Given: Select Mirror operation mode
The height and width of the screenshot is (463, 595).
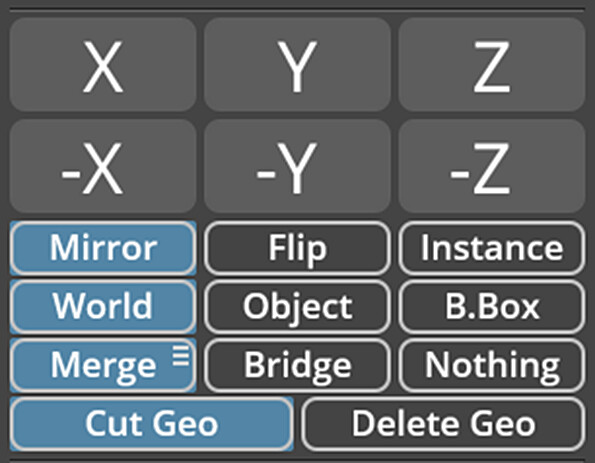Looking at the screenshot, I should pyautogui.click(x=103, y=248).
